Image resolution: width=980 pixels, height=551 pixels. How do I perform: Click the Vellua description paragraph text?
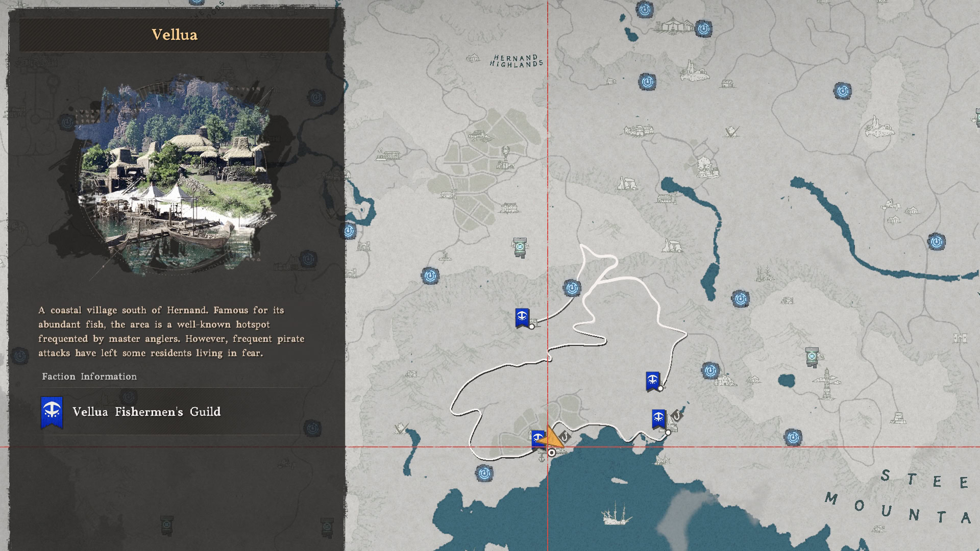171,332
